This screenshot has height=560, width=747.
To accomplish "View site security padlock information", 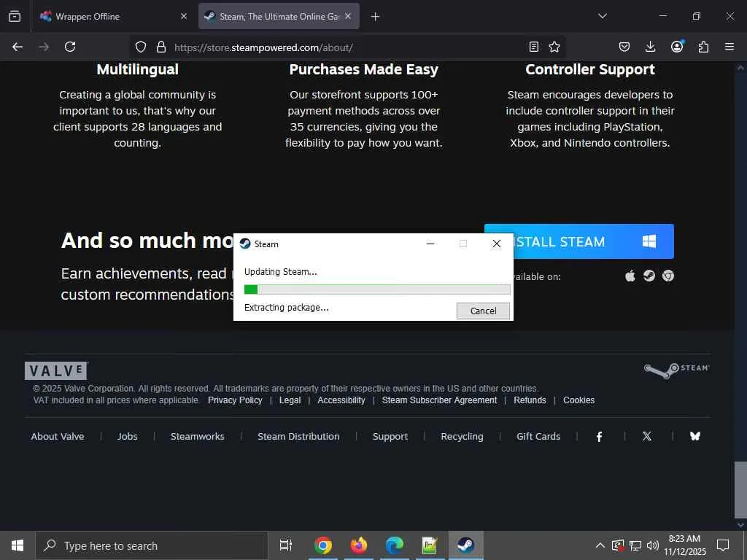I will pos(161,47).
